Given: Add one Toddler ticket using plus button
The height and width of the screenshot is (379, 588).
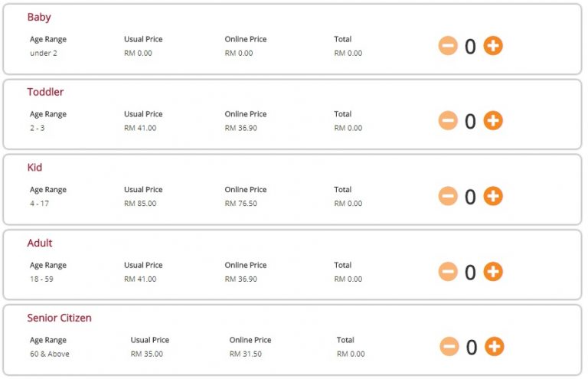Looking at the screenshot, I should [x=493, y=121].
